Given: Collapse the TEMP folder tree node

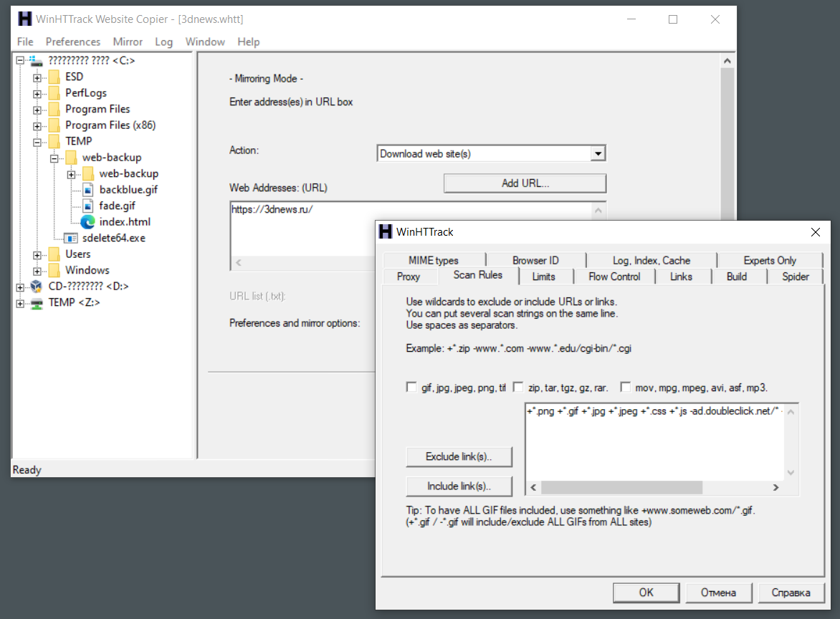Looking at the screenshot, I should [37, 143].
